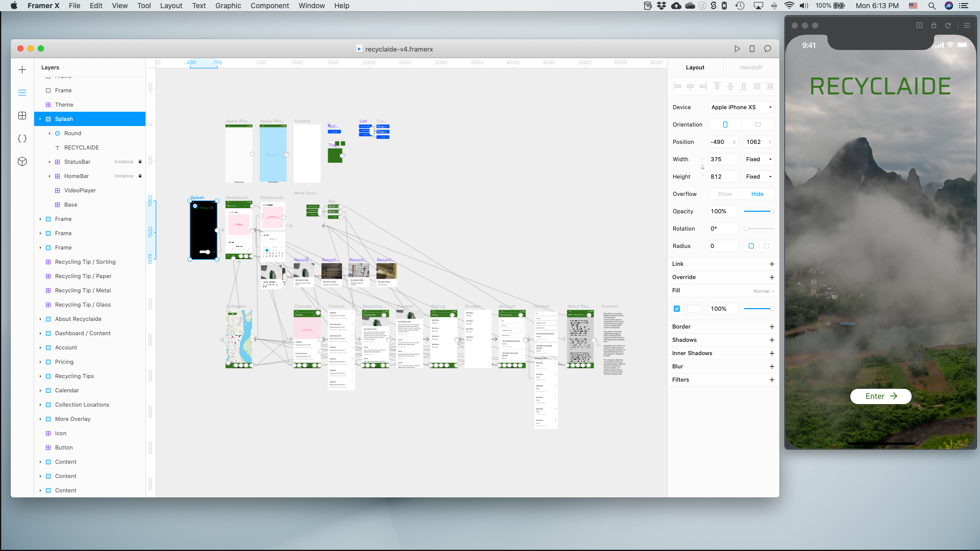This screenshot has height=551, width=980.
Task: Set Overflow to Show
Action: [x=724, y=194]
